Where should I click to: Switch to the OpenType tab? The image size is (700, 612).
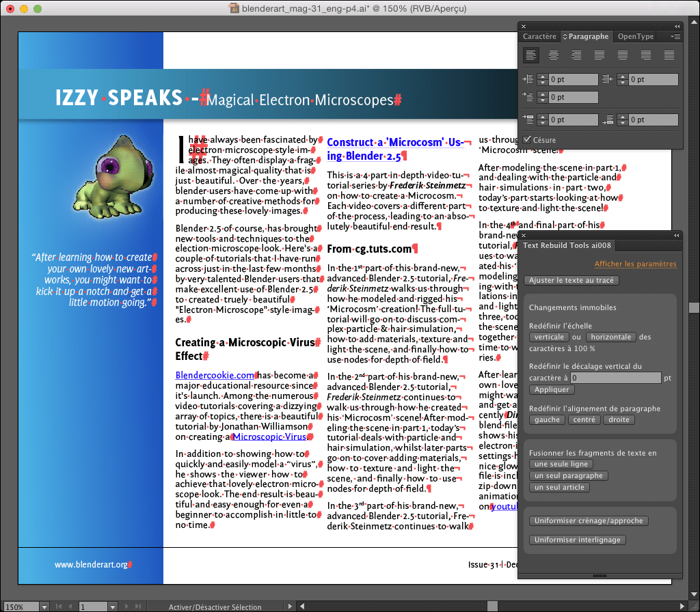635,37
